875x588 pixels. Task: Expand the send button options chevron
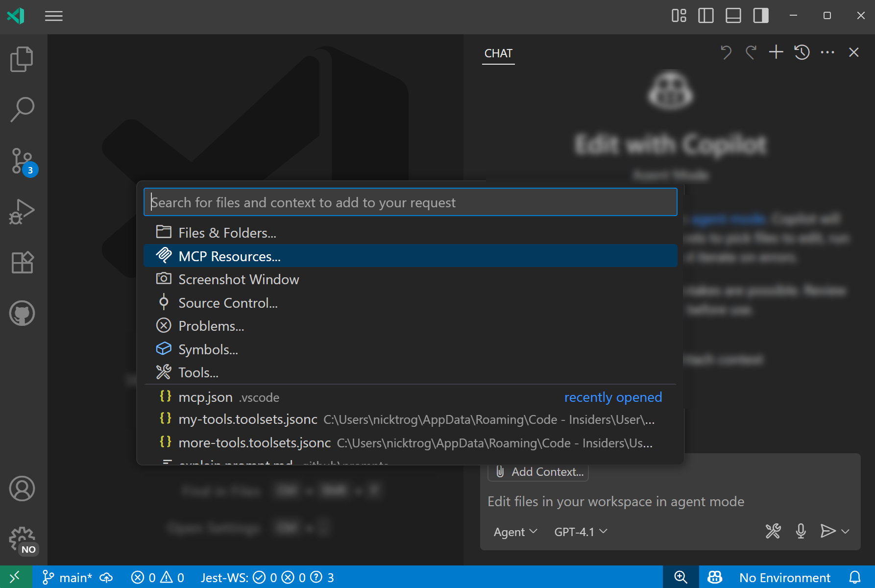click(846, 531)
